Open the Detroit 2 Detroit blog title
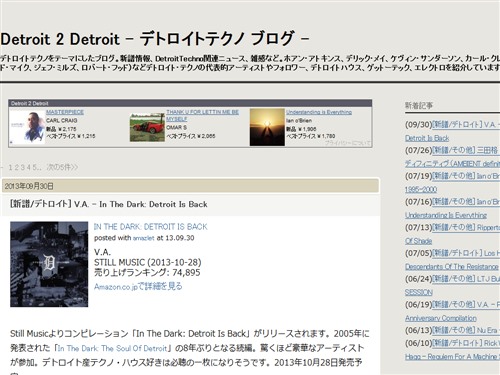Screen dimensions: 500x375 155,39
